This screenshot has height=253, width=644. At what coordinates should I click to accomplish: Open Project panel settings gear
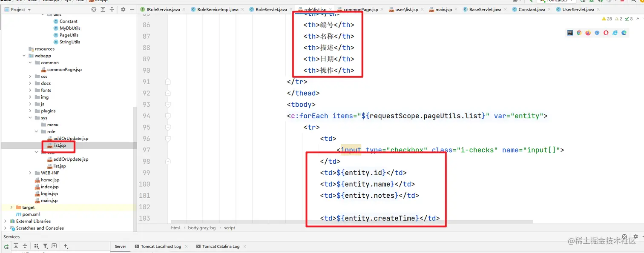pos(123,9)
